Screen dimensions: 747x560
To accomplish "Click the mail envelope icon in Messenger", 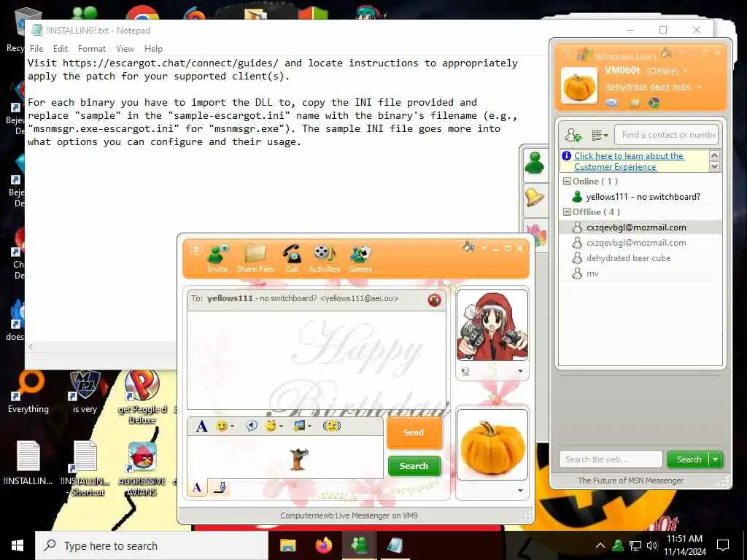I will 612,103.
